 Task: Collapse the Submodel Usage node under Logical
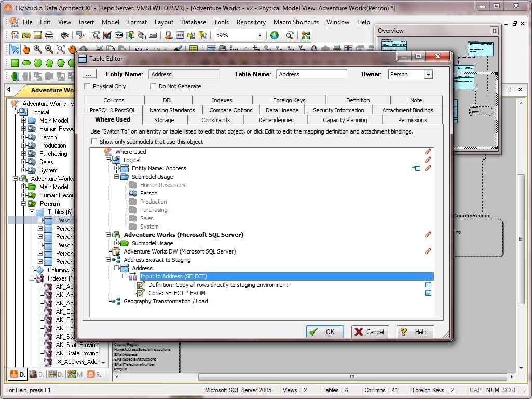[x=116, y=177]
